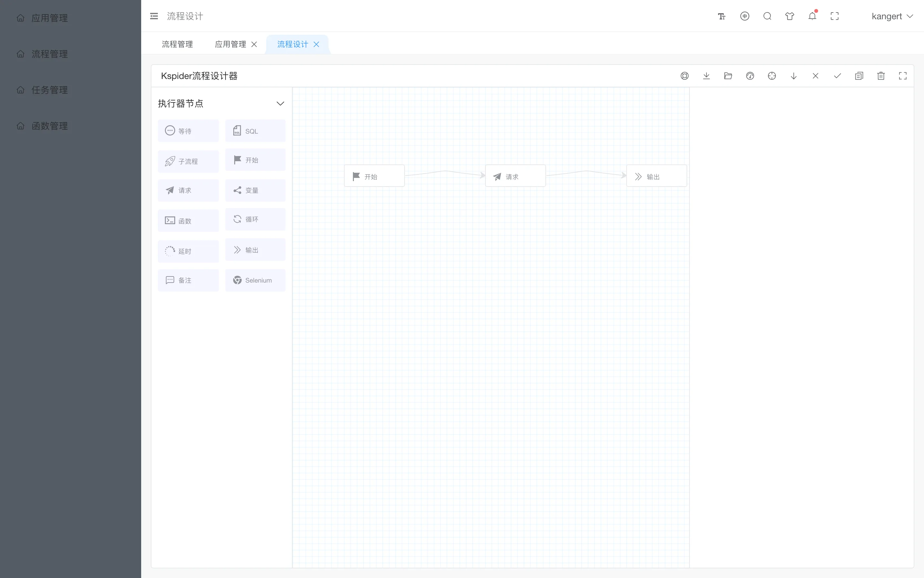
Task: Click the T-shirt theme icon in header
Action: [x=790, y=16]
